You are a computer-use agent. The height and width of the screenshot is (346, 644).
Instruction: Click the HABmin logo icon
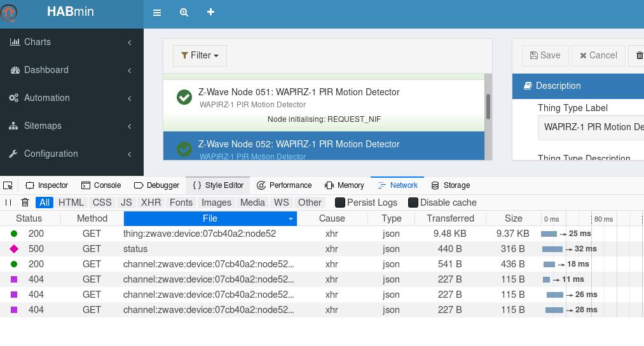8,13
